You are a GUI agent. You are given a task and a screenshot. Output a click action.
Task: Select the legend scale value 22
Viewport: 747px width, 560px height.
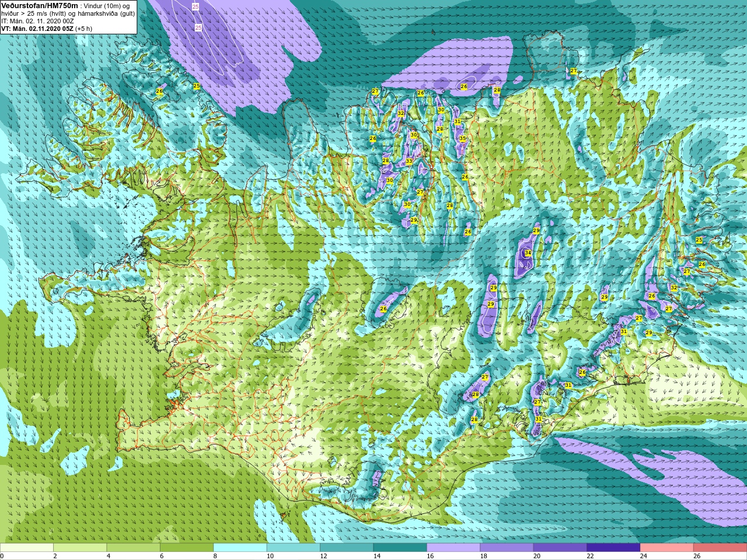(x=589, y=556)
